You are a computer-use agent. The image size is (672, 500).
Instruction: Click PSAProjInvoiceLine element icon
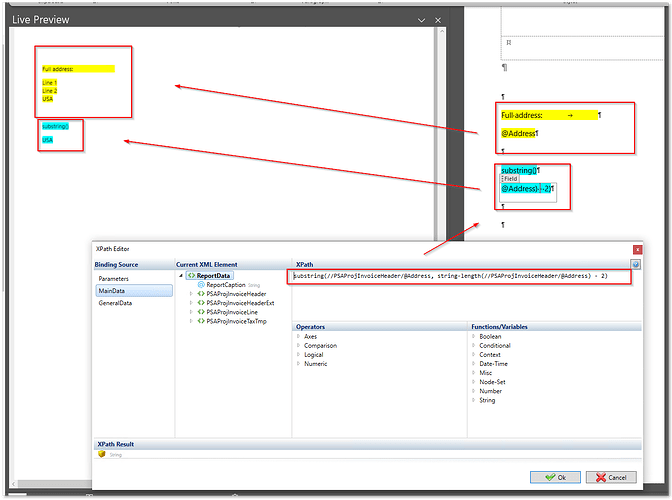tap(201, 312)
